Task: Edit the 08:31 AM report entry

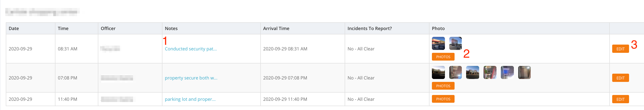Action: coord(620,49)
